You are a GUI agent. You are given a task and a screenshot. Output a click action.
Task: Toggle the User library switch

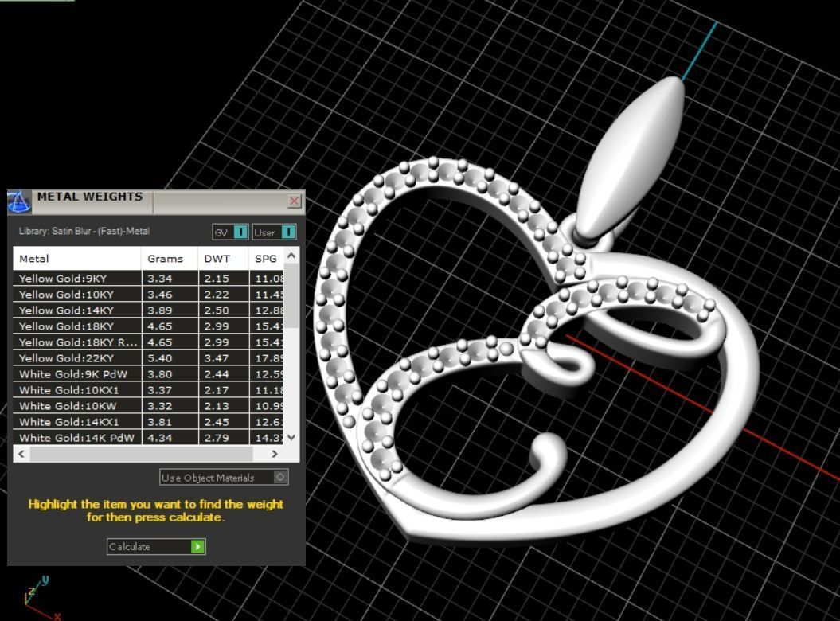274,232
